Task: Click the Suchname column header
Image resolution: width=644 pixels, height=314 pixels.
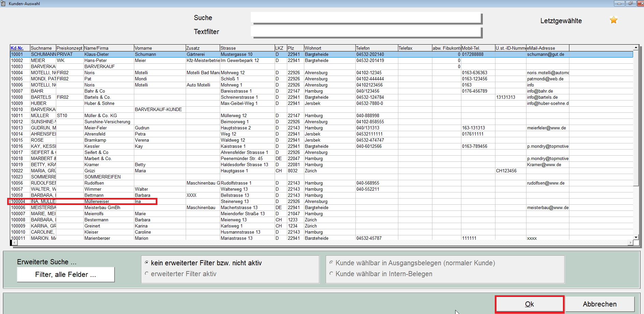Action: 43,48
